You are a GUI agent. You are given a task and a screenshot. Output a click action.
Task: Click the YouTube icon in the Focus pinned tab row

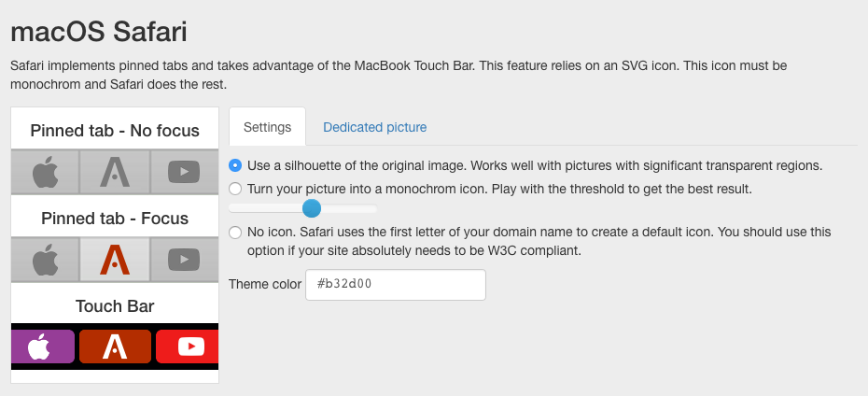pyautogui.click(x=184, y=260)
